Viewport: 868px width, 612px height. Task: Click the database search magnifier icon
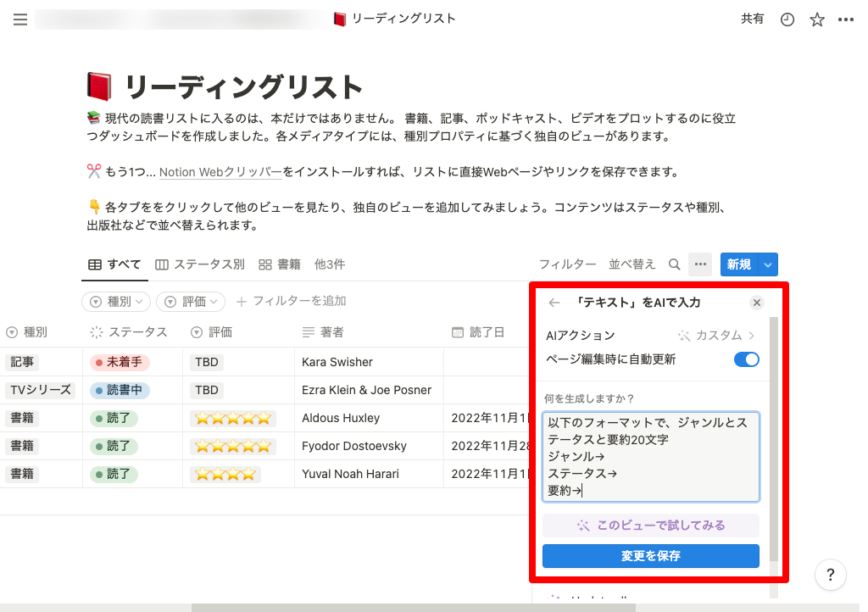(675, 264)
